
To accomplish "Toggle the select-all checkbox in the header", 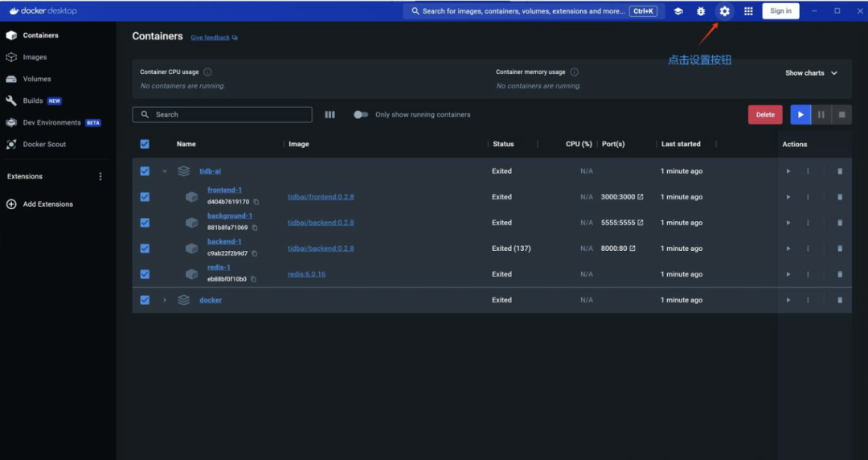I will (x=145, y=144).
